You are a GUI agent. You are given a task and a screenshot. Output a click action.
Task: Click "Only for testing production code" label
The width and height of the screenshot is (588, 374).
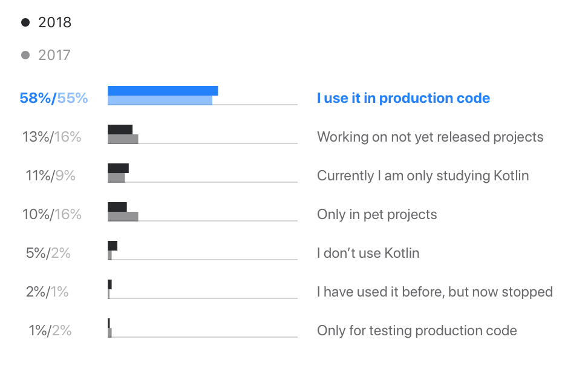point(417,330)
